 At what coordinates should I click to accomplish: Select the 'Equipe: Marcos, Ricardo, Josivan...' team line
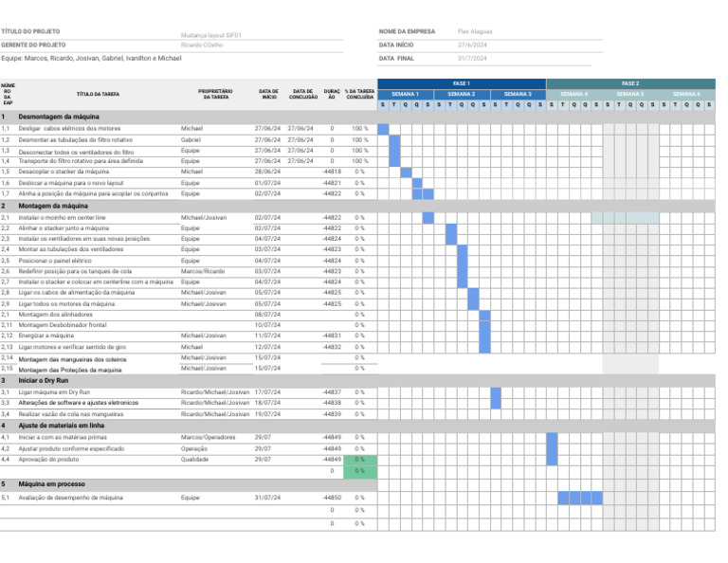click(x=91, y=58)
